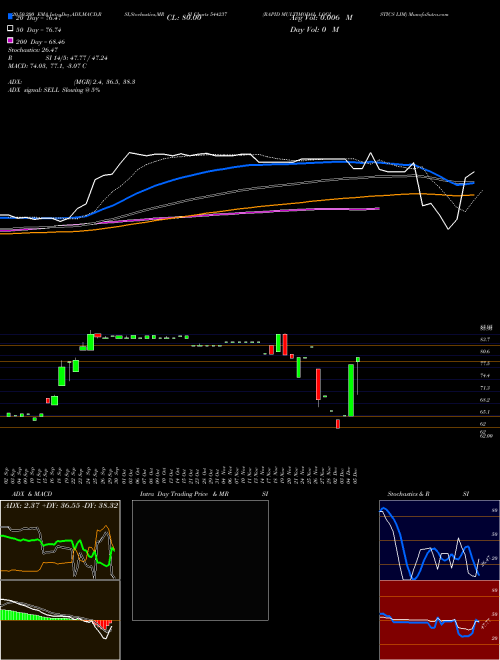Viewport: 500px width, 660px height.
Task: Click the 'Avg Vol: 0.006 M' text
Action: coord(321,18)
